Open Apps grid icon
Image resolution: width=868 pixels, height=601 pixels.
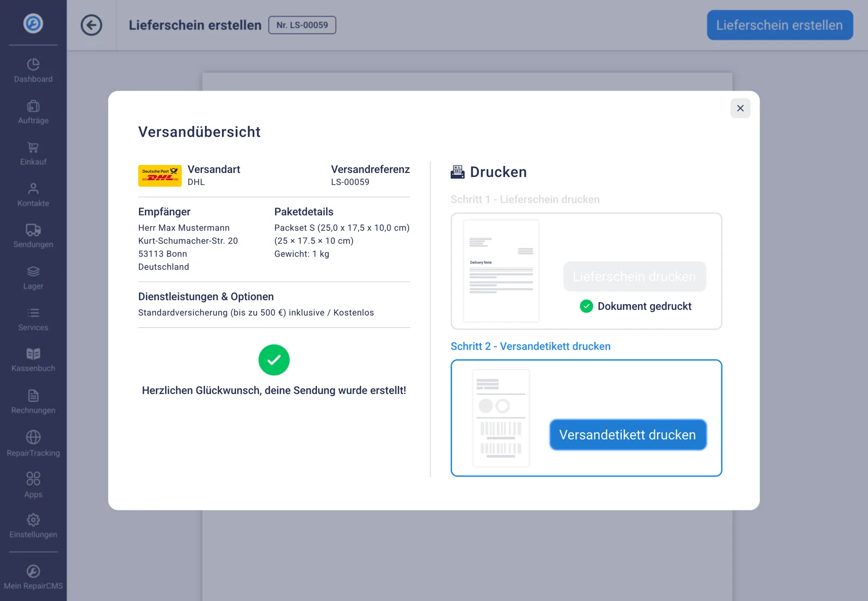33,478
